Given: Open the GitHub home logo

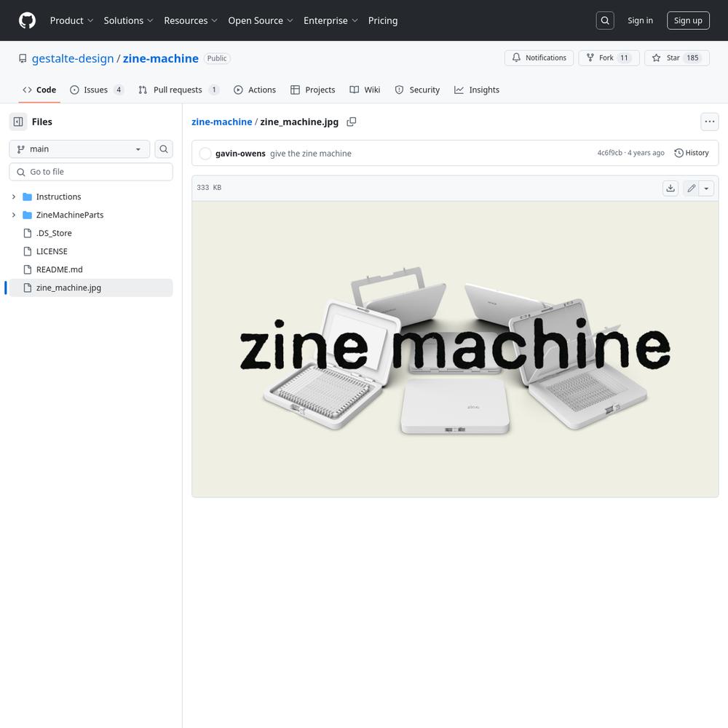Looking at the screenshot, I should 27,20.
